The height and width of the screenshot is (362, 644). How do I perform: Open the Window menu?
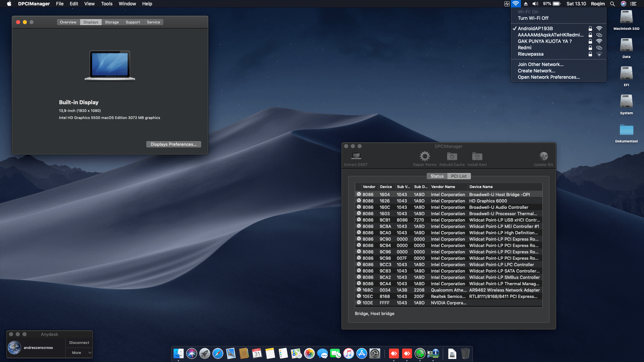click(127, 4)
